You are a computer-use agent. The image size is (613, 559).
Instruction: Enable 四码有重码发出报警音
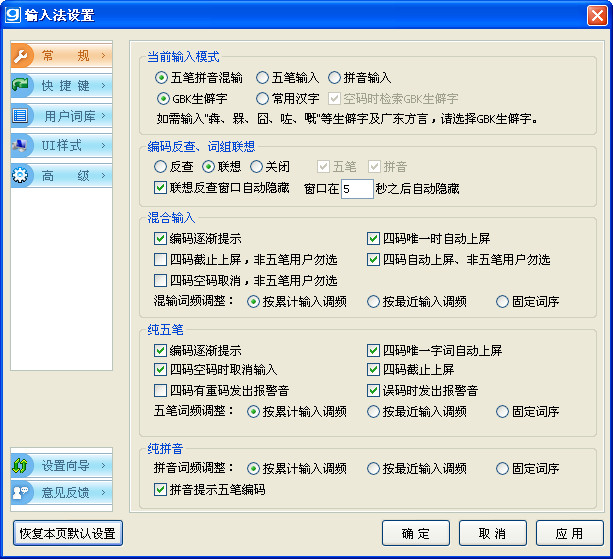(x=222, y=391)
